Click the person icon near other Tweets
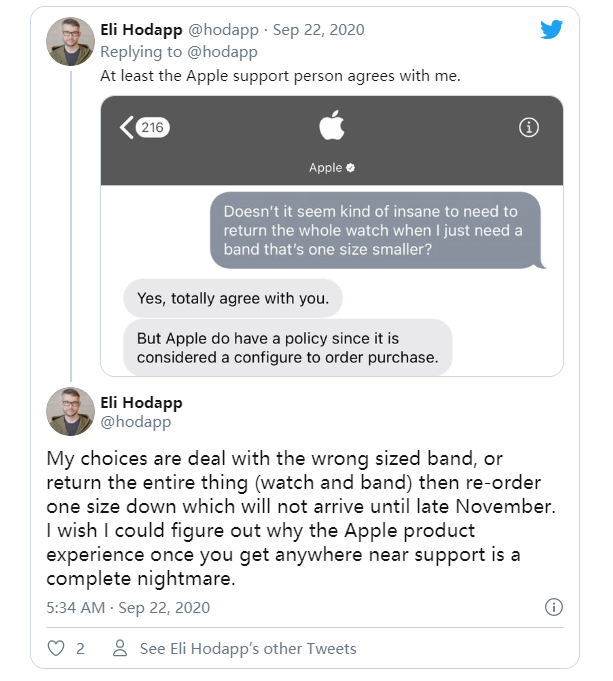The width and height of the screenshot is (613, 681). [120, 649]
